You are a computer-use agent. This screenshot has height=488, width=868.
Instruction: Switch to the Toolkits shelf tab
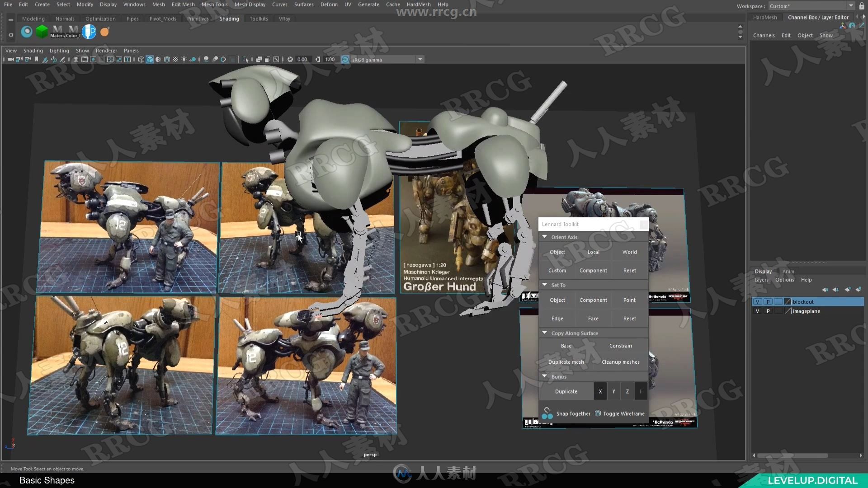pyautogui.click(x=259, y=19)
